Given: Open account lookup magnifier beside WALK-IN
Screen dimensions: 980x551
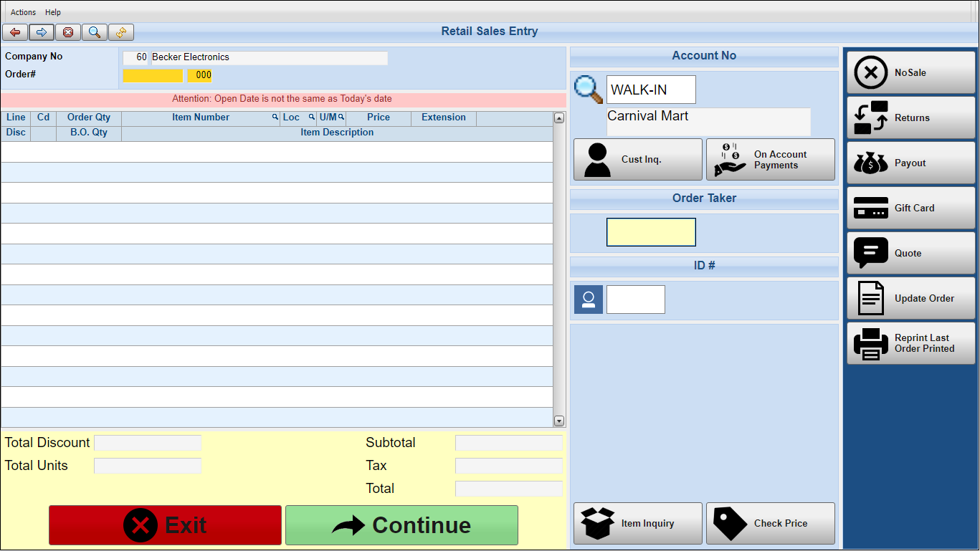Looking at the screenshot, I should click(589, 90).
